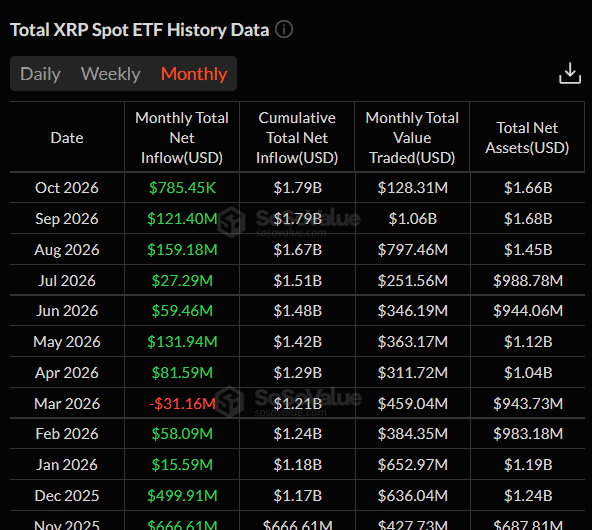Select the $1.67B cumulative inflow cell
The height and width of the screenshot is (530, 592).
(298, 250)
